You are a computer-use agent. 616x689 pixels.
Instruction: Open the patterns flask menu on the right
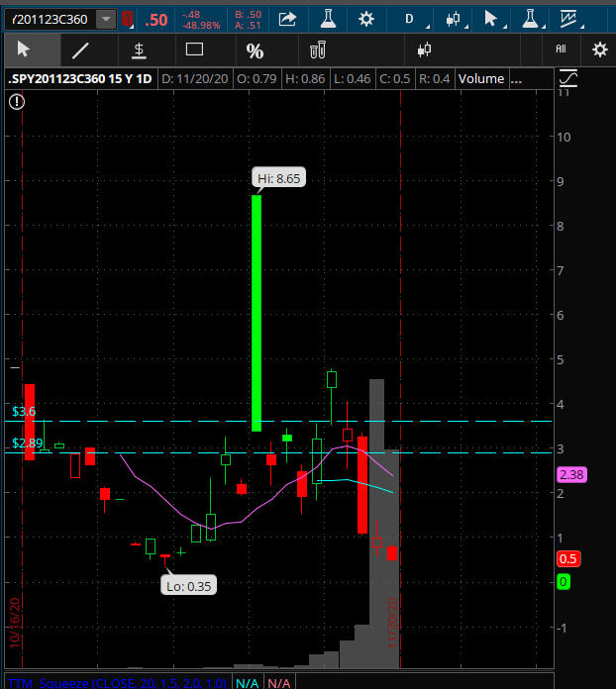(530, 19)
